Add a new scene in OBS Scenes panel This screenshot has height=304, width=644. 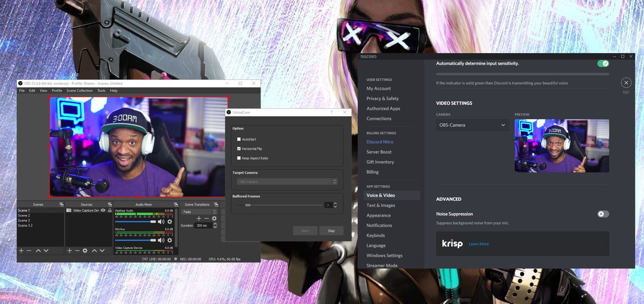[x=21, y=251]
